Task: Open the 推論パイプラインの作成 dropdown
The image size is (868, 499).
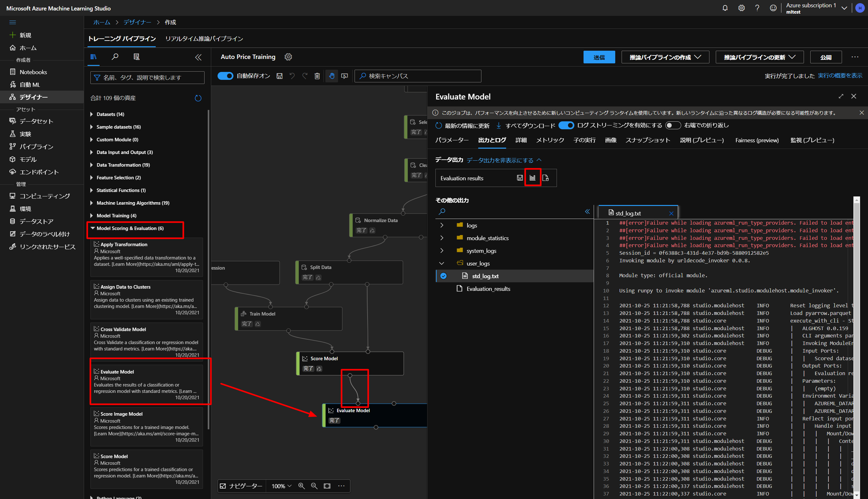Action: click(665, 57)
